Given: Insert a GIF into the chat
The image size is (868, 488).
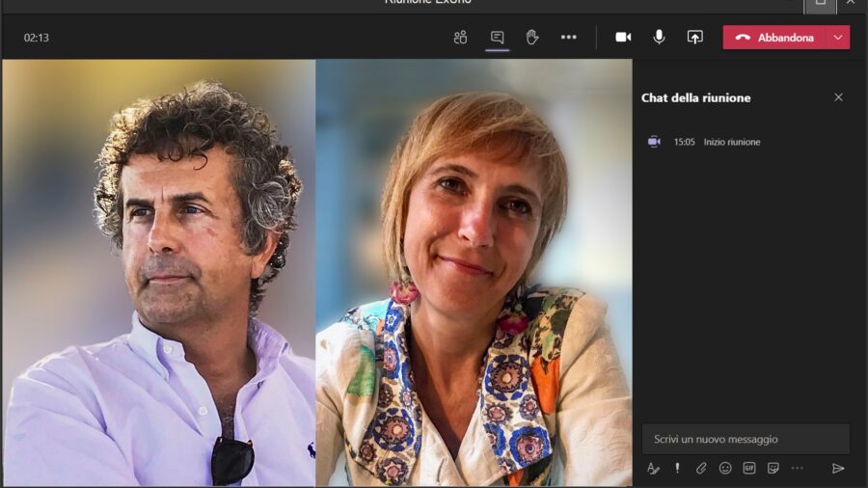Looking at the screenshot, I should [x=749, y=468].
